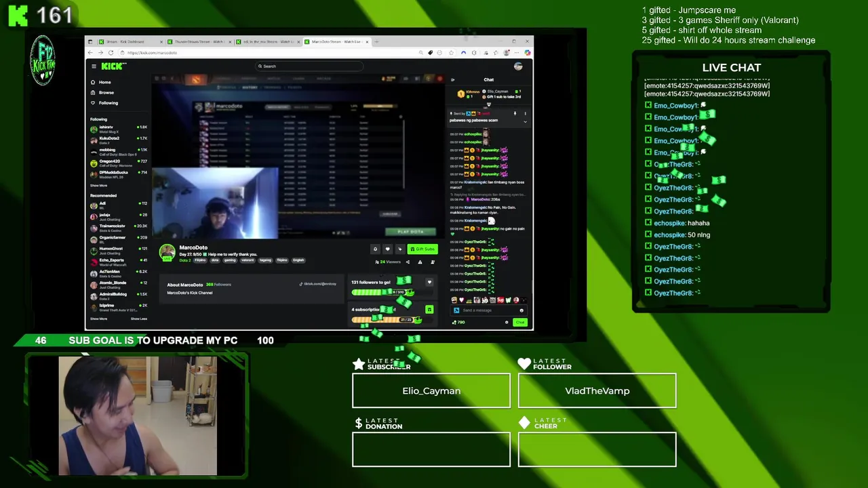
Task: Report the stream with the warning icon
Action: 420,262
